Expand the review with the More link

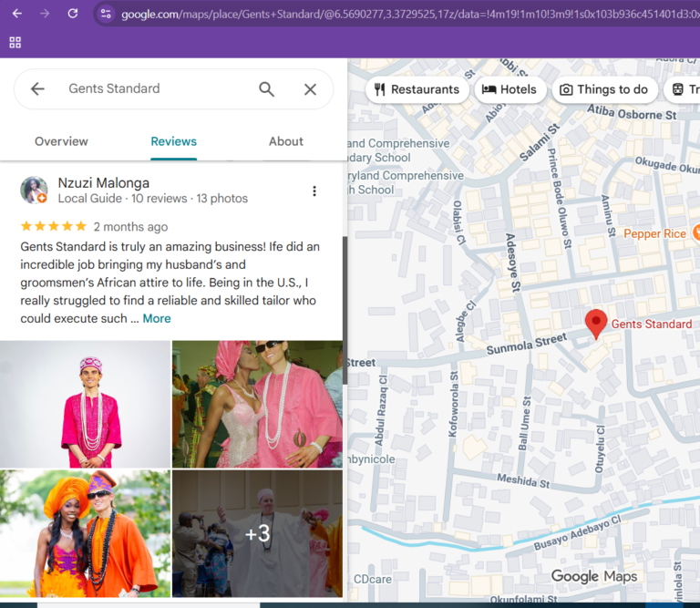[x=157, y=318]
